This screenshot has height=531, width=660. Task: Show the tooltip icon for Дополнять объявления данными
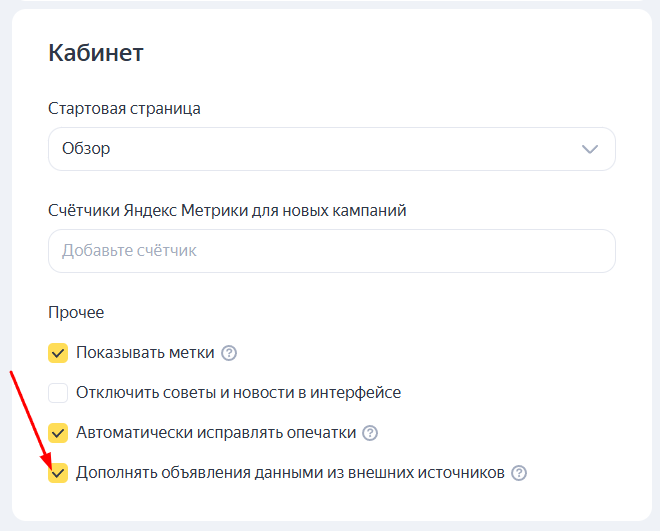coord(518,473)
